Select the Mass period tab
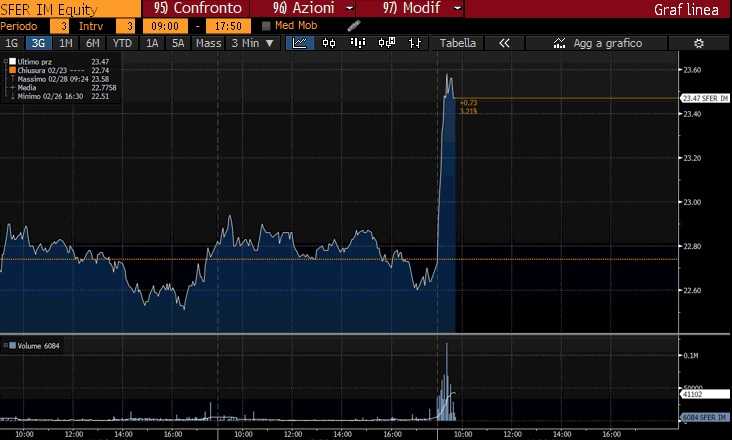 [208, 43]
